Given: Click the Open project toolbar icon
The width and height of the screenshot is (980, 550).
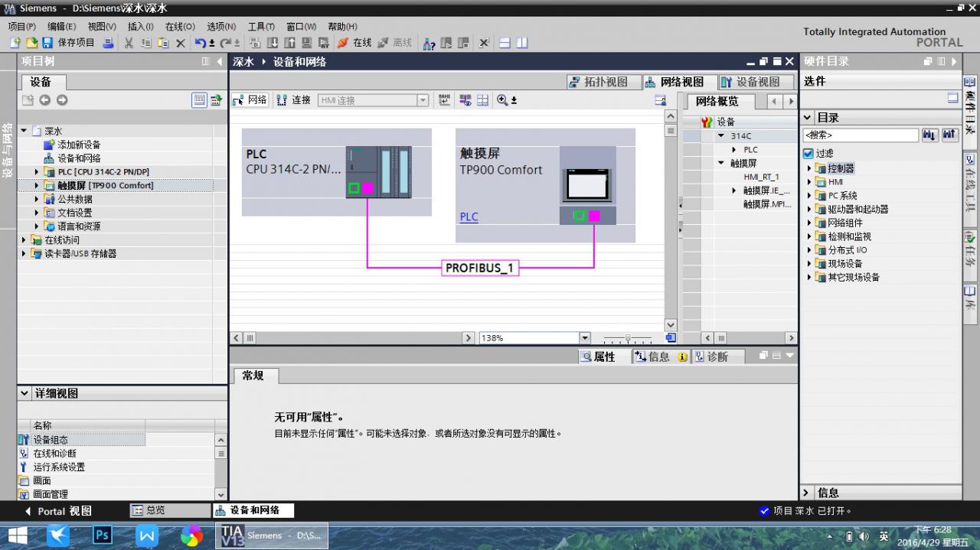Looking at the screenshot, I should tap(31, 43).
